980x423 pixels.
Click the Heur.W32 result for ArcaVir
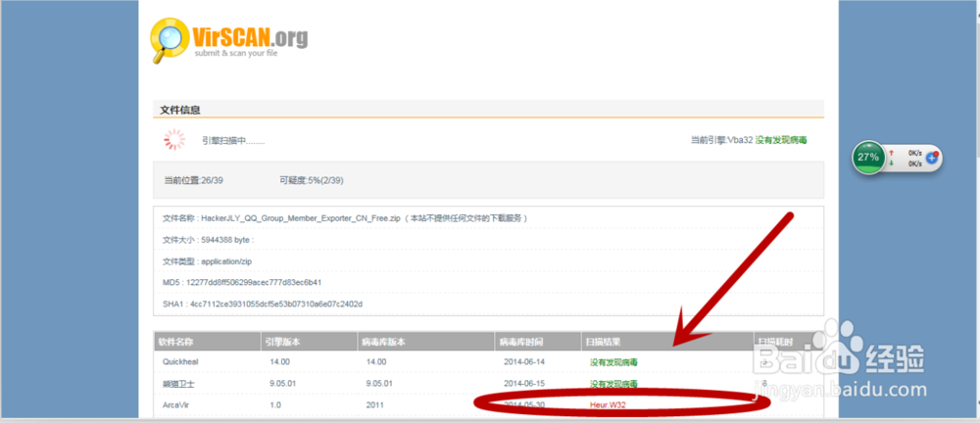coord(609,404)
